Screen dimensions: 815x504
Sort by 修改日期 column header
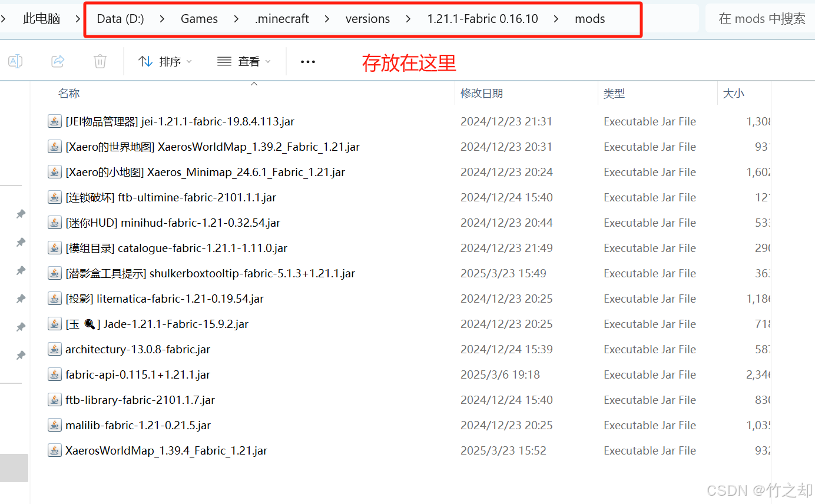click(482, 94)
